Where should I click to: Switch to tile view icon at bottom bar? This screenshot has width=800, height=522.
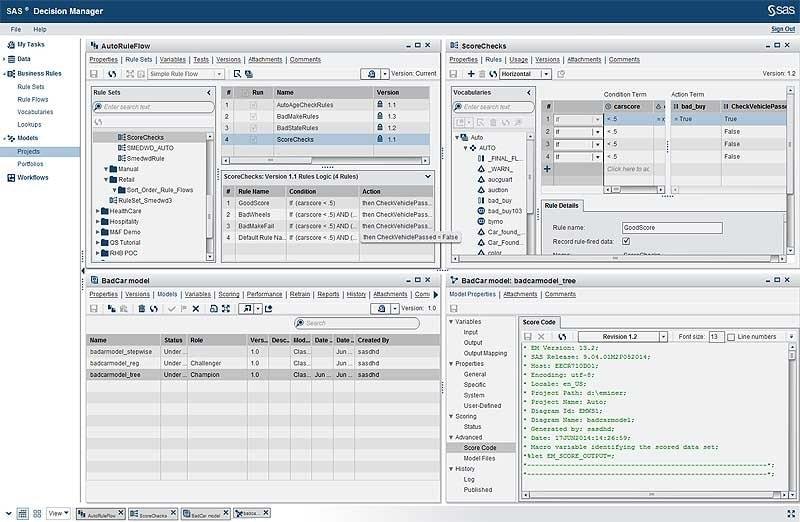click(x=37, y=513)
